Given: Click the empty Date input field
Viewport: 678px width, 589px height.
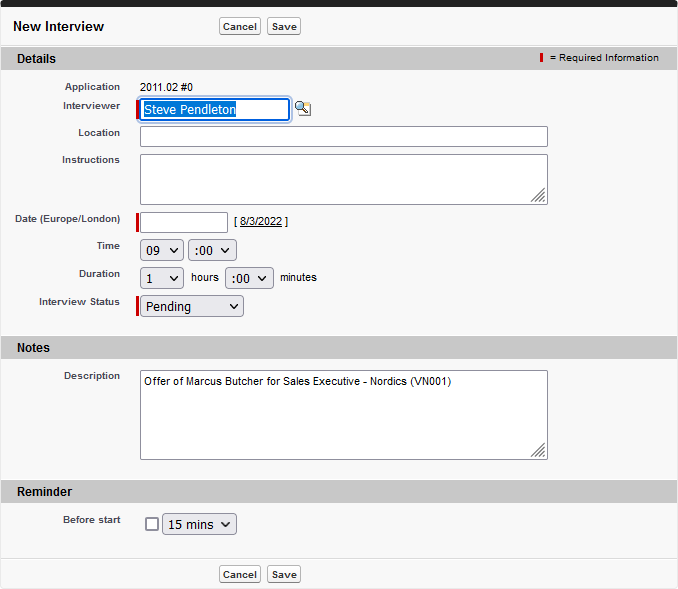Looking at the screenshot, I should (x=184, y=222).
